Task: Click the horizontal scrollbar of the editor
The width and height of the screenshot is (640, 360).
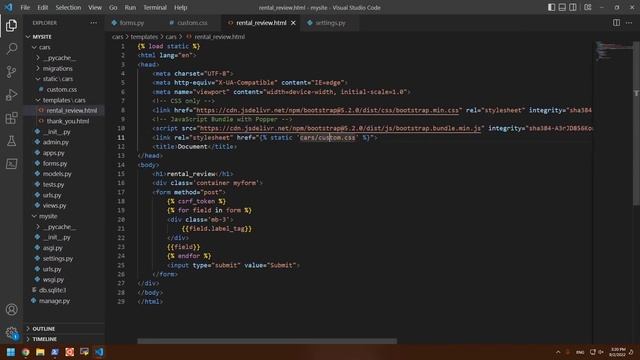Action: (267, 341)
